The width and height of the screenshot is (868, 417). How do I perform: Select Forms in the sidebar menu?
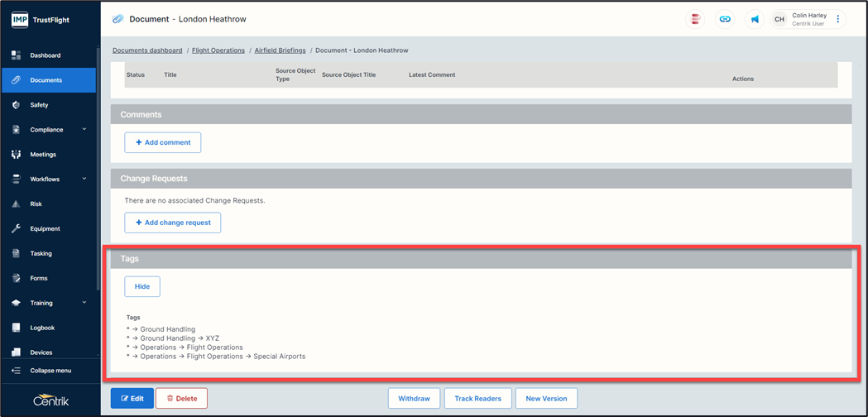(x=38, y=278)
